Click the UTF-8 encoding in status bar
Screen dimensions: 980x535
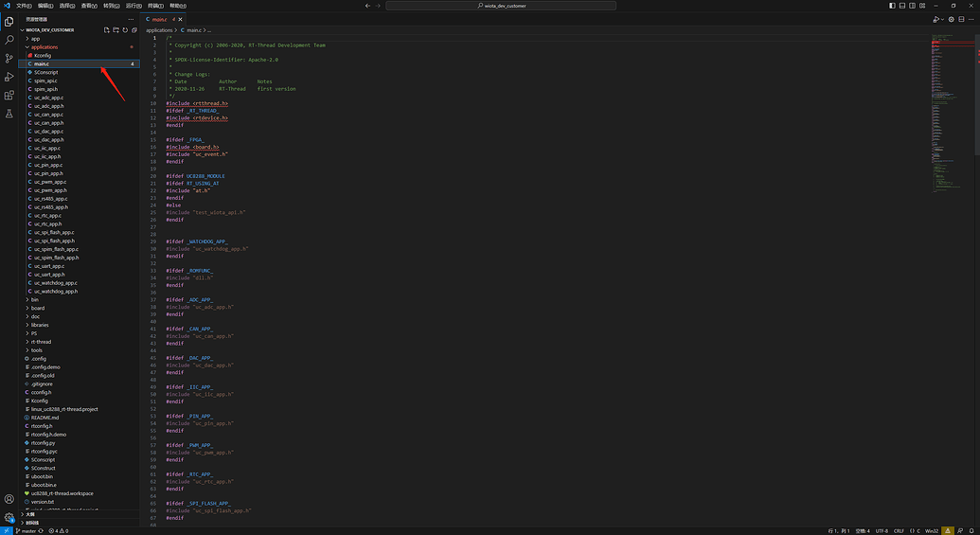pyautogui.click(x=882, y=530)
